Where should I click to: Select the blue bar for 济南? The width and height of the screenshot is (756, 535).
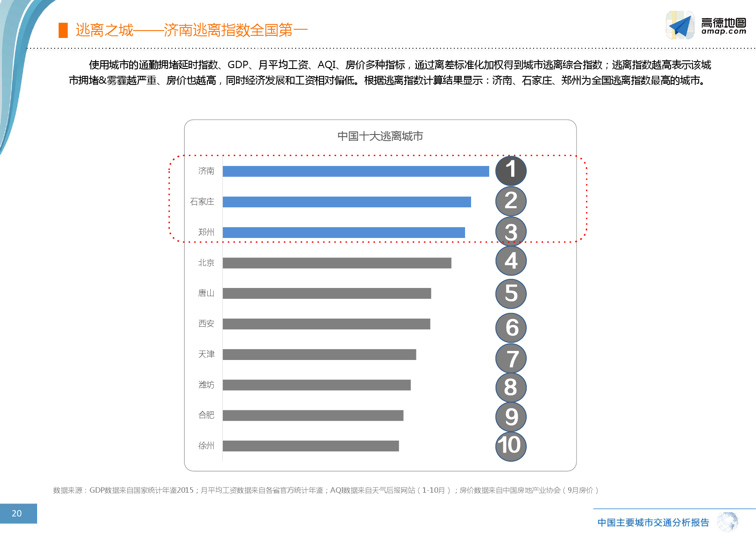point(356,171)
